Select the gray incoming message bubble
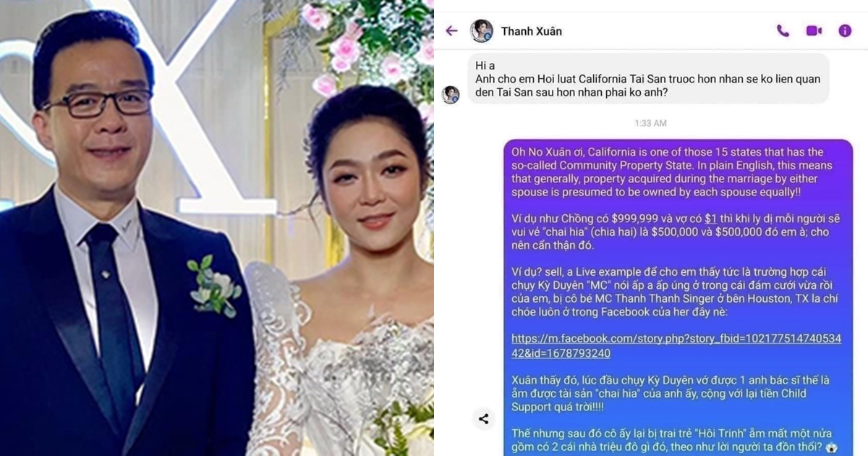 [x=648, y=78]
